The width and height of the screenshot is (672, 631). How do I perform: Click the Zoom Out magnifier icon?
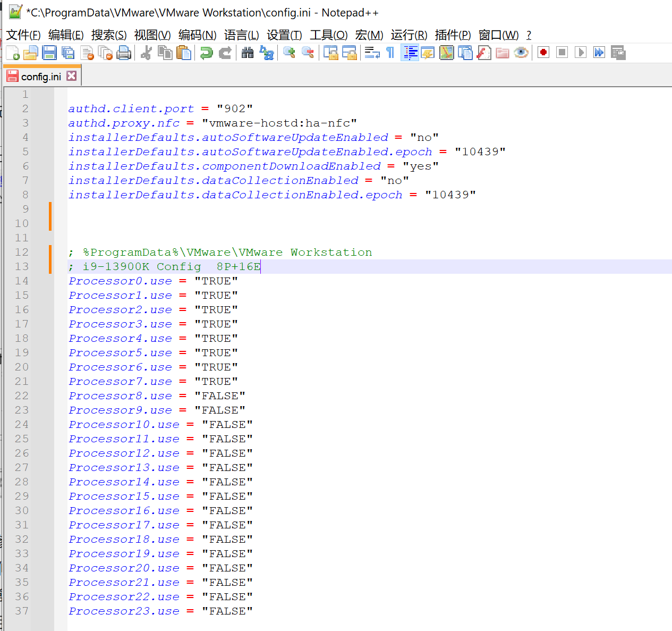click(308, 53)
